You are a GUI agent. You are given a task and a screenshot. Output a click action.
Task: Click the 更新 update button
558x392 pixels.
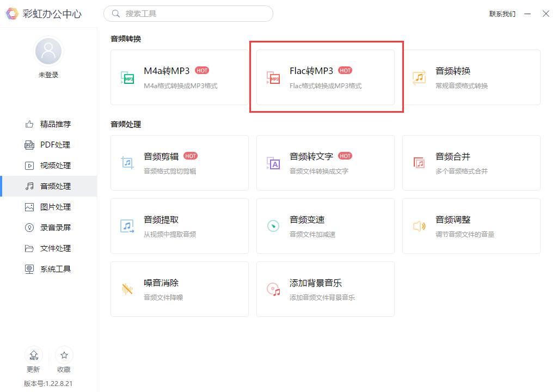(33, 359)
